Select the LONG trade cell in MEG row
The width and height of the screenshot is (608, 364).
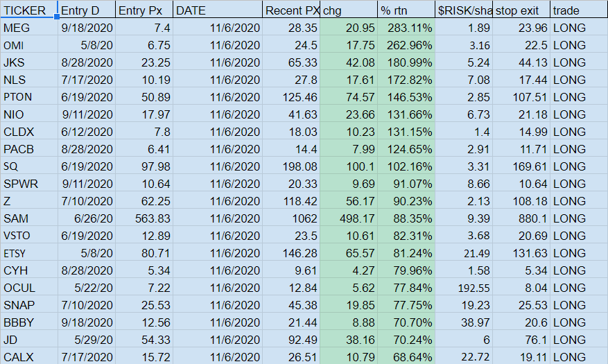[579, 28]
